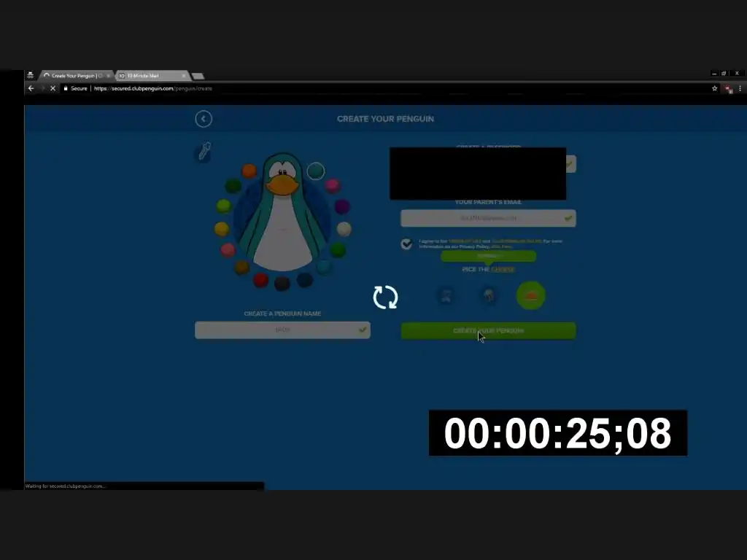Screen dimensions: 747x560
Task: Choose the orange penguin color
Action: pos(249,171)
